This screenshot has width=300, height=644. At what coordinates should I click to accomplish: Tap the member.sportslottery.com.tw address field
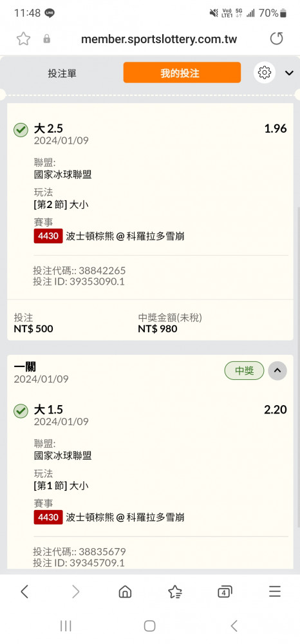(x=159, y=39)
